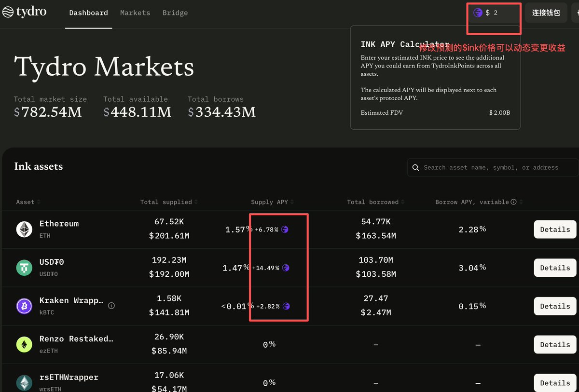Image resolution: width=579 pixels, height=392 pixels.
Task: Open Details for Ethereum
Action: pos(555,230)
